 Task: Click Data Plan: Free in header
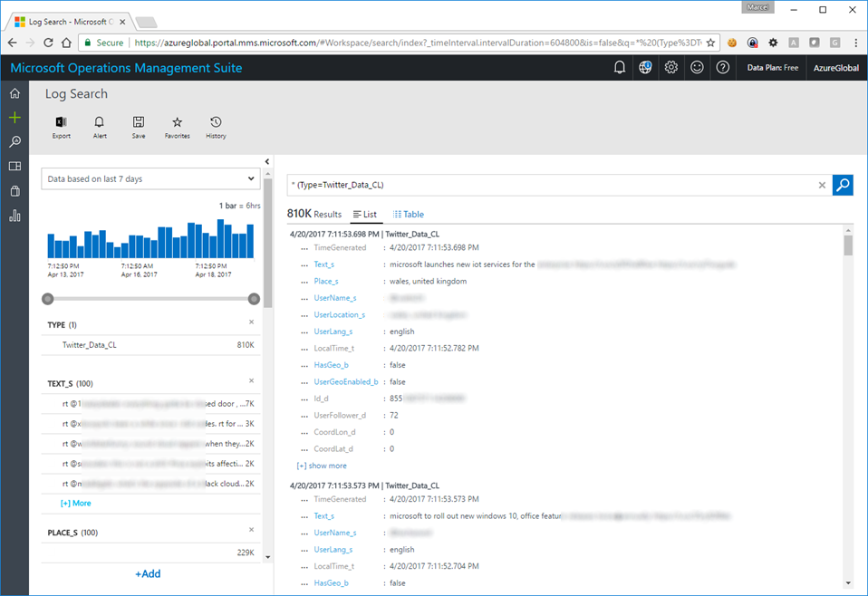[x=772, y=68]
